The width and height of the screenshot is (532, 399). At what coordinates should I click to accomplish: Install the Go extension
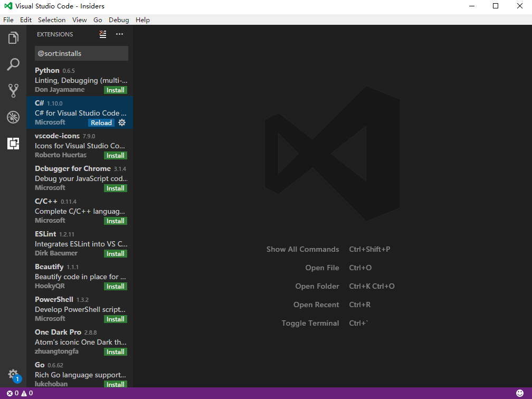116,384
